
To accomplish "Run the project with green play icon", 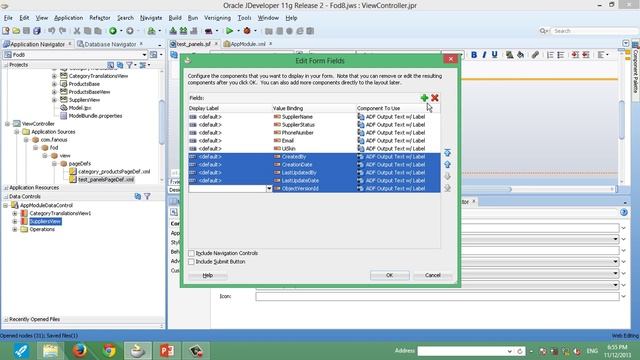I will (229, 31).
